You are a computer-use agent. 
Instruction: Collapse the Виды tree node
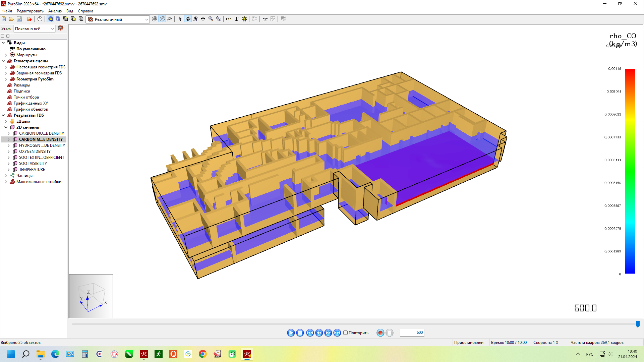pyautogui.click(x=3, y=43)
